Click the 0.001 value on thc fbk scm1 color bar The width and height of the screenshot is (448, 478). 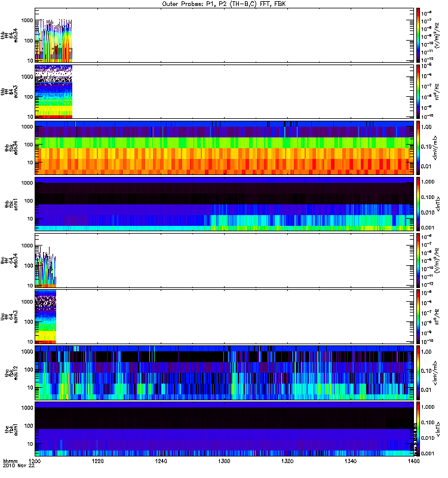point(428,454)
